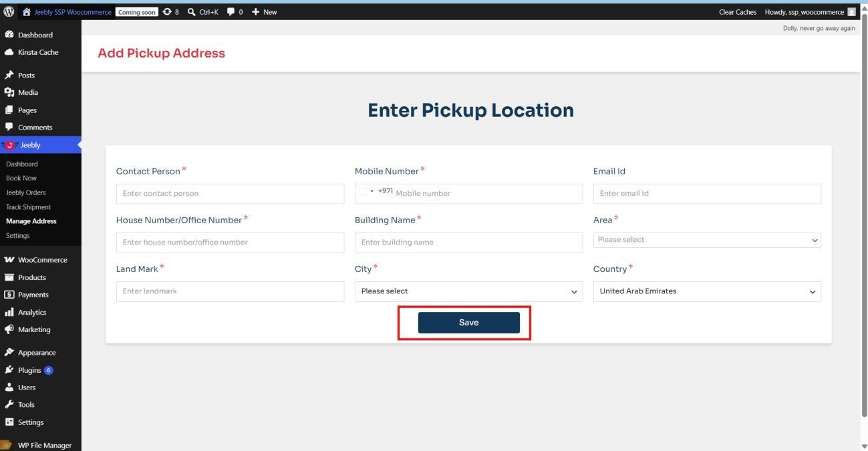Open the Area dropdown
The width and height of the screenshot is (868, 451).
pos(707,240)
